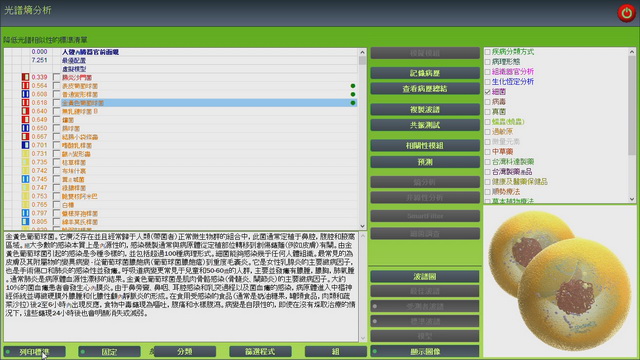The image size is (640, 360).
Task: Click the description text's down scroll arrow
Action: 362,338
